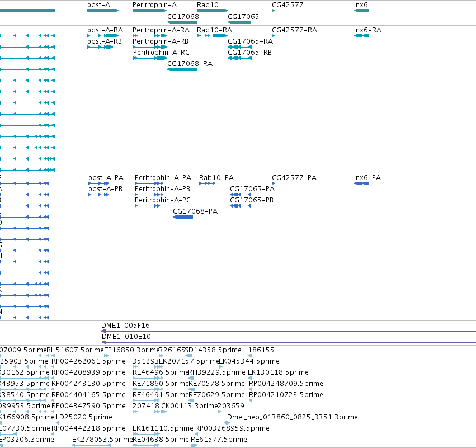This screenshot has height=448, width=476.
Task: Click the SD14358.5prime EST label
Action: tap(213, 350)
